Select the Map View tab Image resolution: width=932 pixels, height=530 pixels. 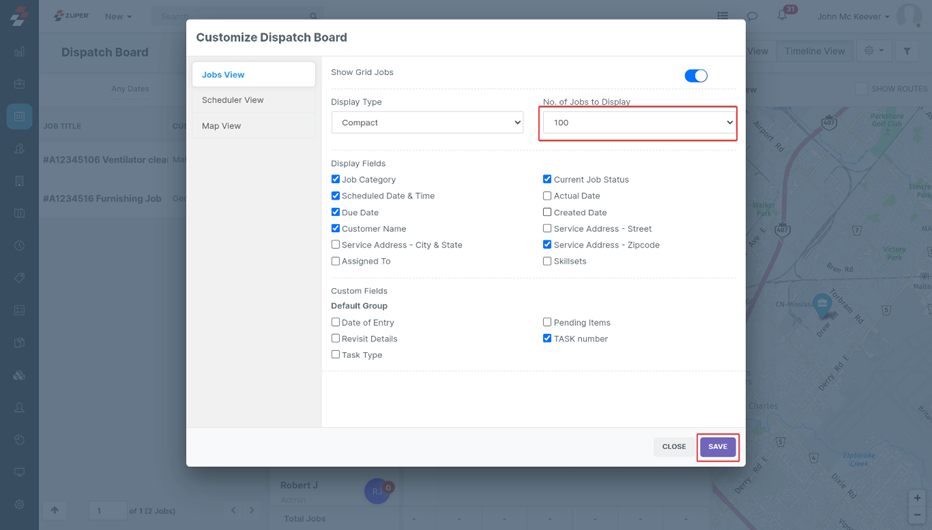coord(221,126)
